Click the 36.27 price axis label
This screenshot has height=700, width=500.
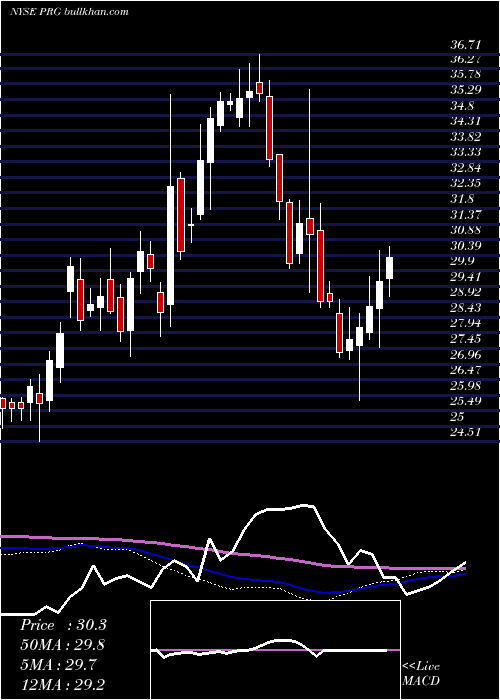(x=466, y=59)
